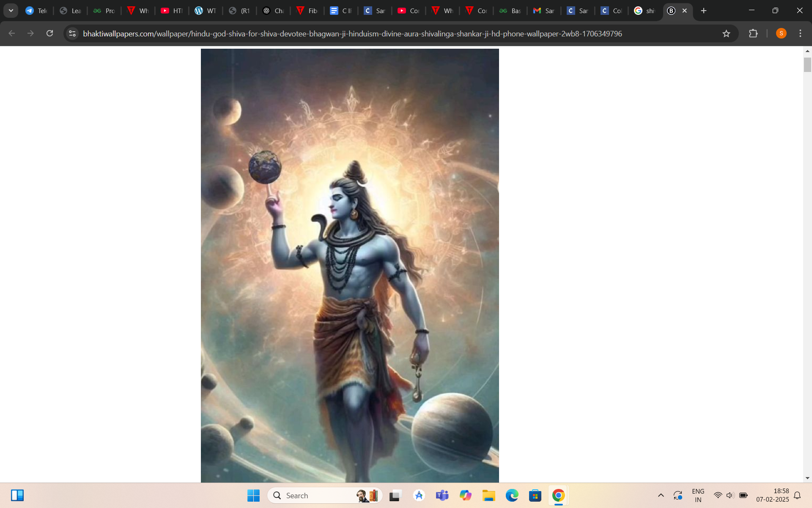The image size is (812, 508).
Task: Switch to the '(R1' tab
Action: click(239, 11)
